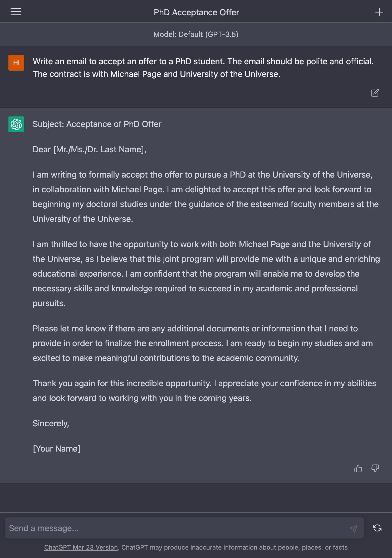The width and height of the screenshot is (392, 558).
Task: Click the [Your Name] placeholder text
Action: pos(56,448)
